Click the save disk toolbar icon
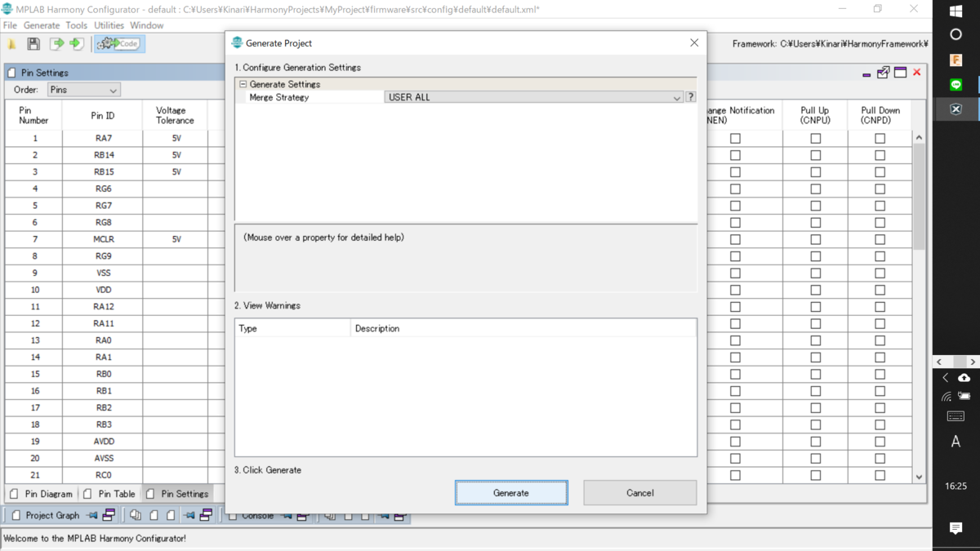 pos(33,44)
